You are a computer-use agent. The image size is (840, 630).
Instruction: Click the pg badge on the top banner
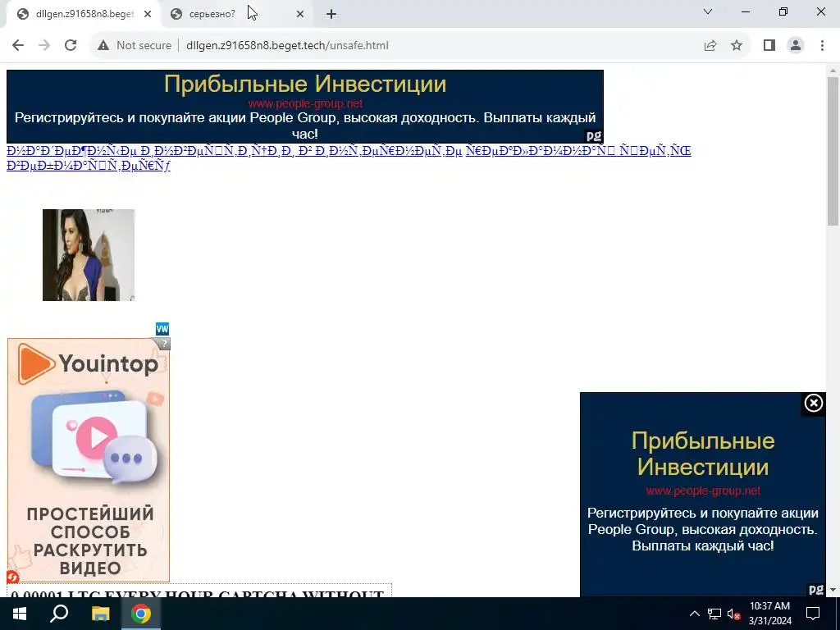click(594, 136)
